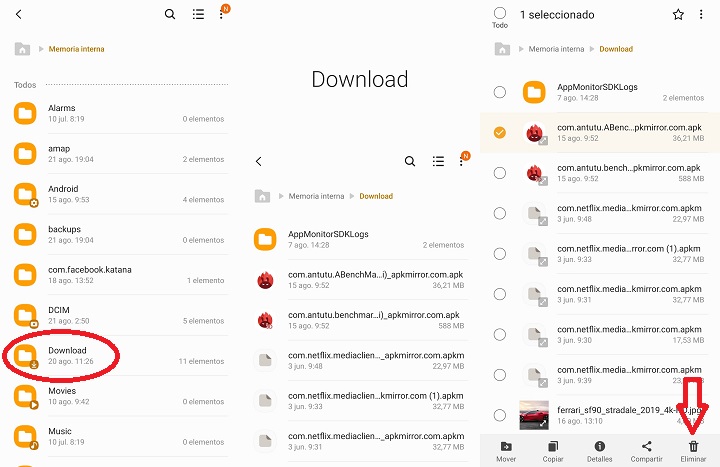Tap Copiar in the bottom action bar
The height and width of the screenshot is (467, 720).
point(553,451)
